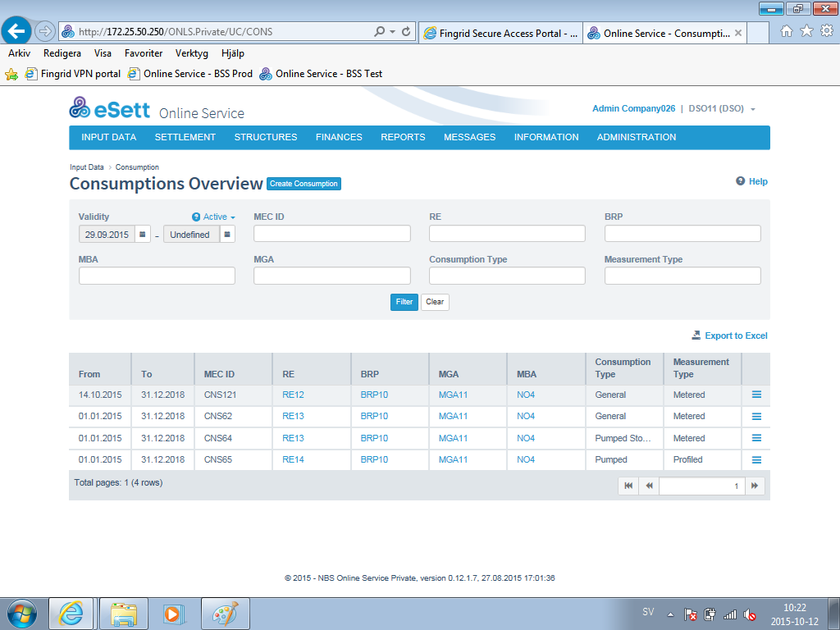This screenshot has height=630, width=840.
Task: Open the INPUT DATA menu
Action: coord(109,137)
